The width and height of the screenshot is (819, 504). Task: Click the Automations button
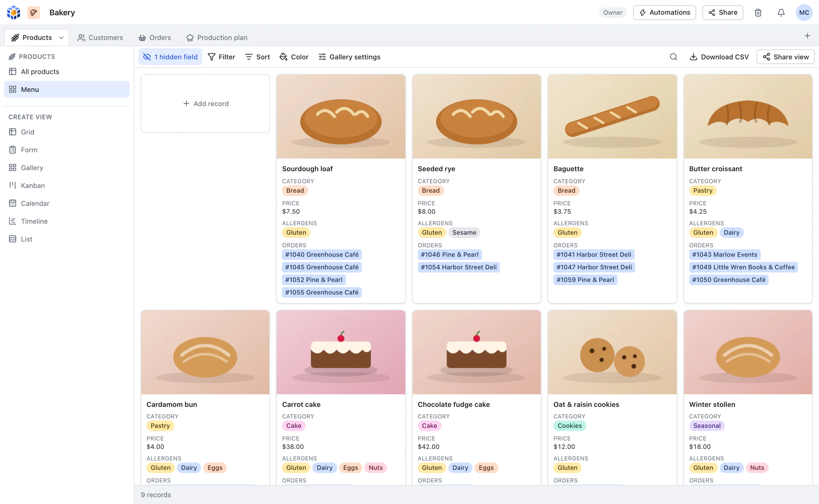click(x=664, y=13)
